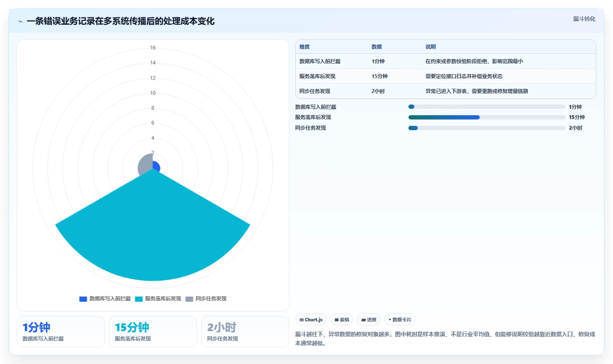Screen dimensions: 613x364
Task: Click description 需要定位接口日志并补偿业务状态
Action: click(464, 76)
